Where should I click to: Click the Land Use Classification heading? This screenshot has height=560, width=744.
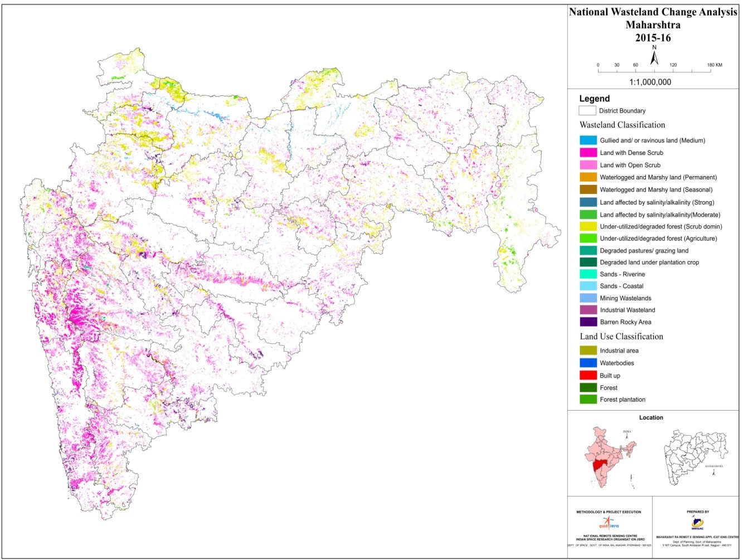[621, 337]
